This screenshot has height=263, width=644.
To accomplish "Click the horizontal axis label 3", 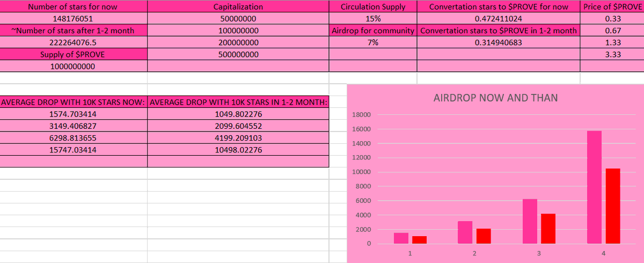I will (x=539, y=252).
